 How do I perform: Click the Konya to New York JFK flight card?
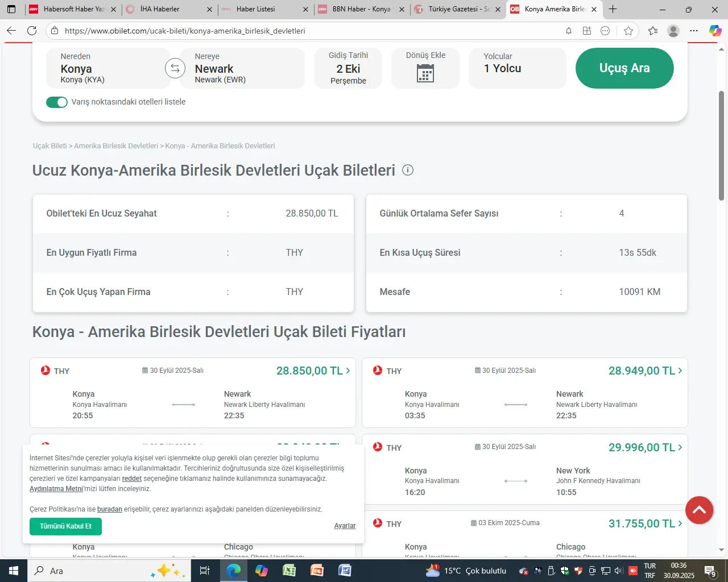(524, 469)
